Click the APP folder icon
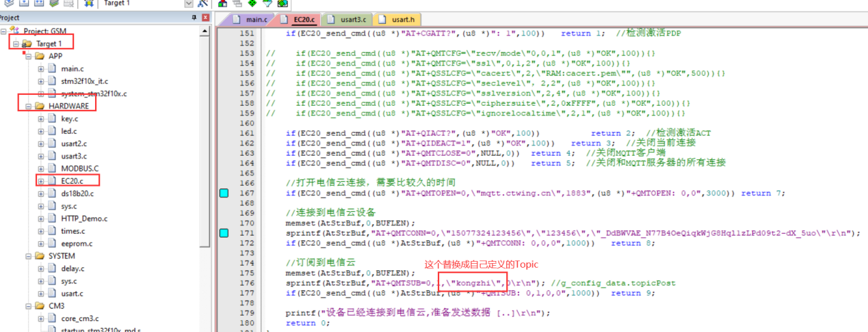 click(40, 56)
